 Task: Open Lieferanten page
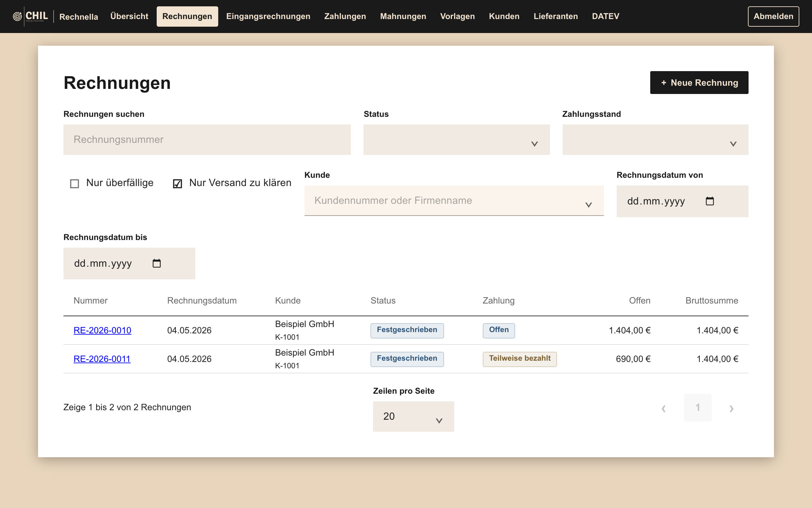(x=556, y=16)
